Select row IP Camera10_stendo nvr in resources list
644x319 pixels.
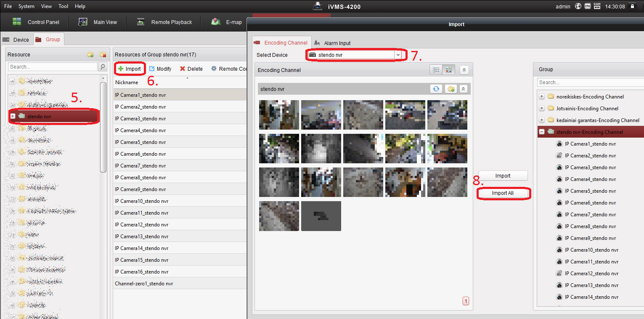point(180,201)
